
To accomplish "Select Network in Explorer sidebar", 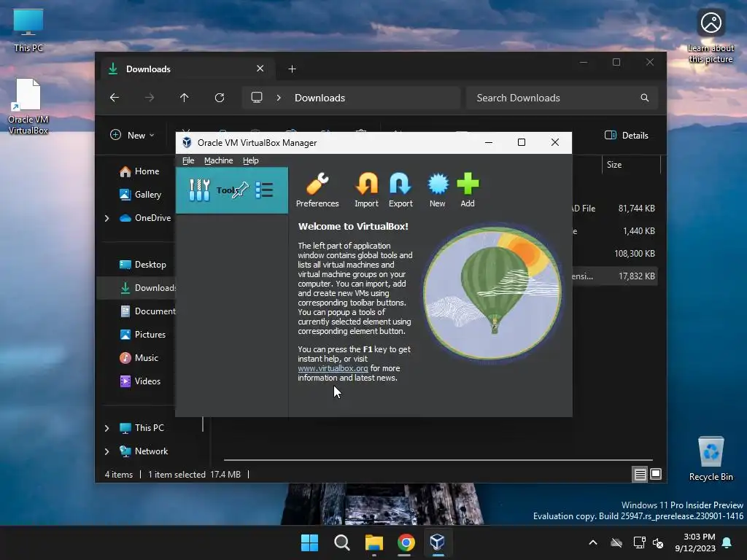I will click(144, 451).
